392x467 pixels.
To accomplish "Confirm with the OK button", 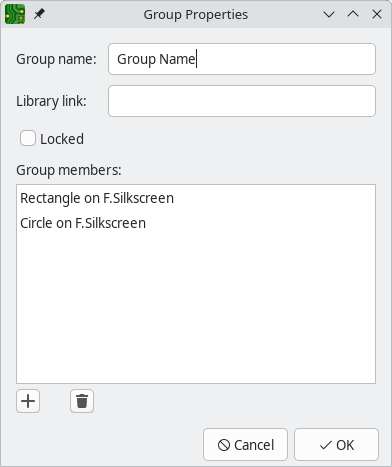I will pos(336,445).
